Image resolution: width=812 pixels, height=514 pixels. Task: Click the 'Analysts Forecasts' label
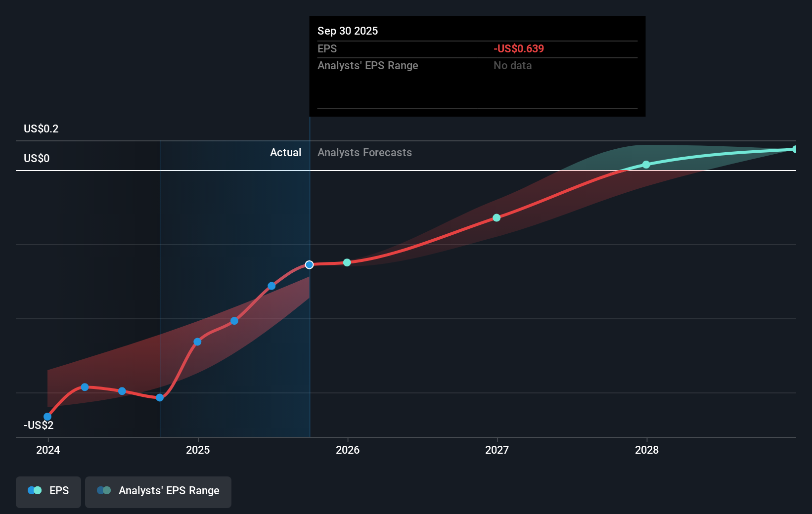click(x=364, y=152)
